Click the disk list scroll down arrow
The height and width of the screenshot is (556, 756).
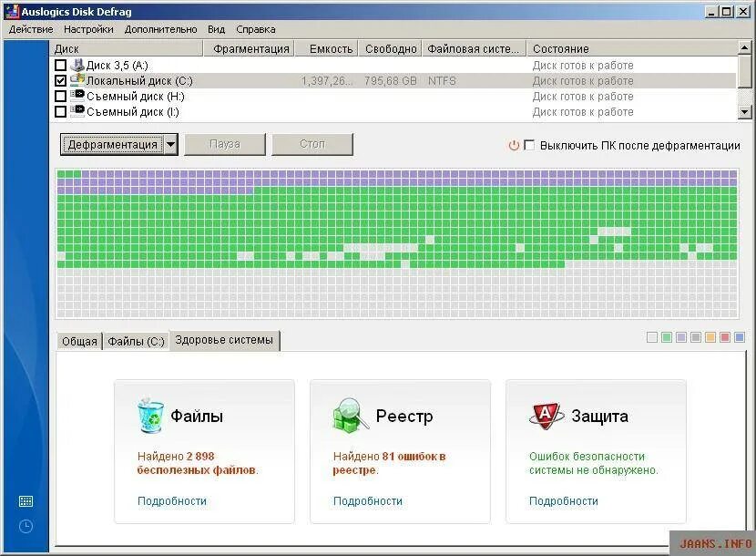(x=744, y=112)
